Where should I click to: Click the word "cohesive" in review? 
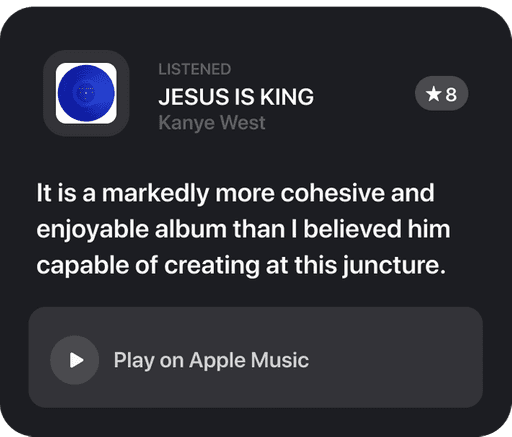point(333,193)
